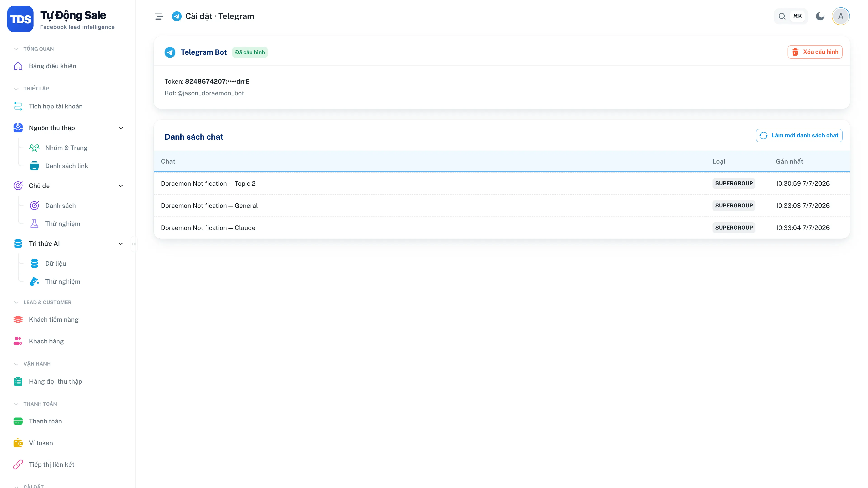The height and width of the screenshot is (488, 868).
Task: Collapse the THIẾT LẬP section
Action: click(x=32, y=89)
